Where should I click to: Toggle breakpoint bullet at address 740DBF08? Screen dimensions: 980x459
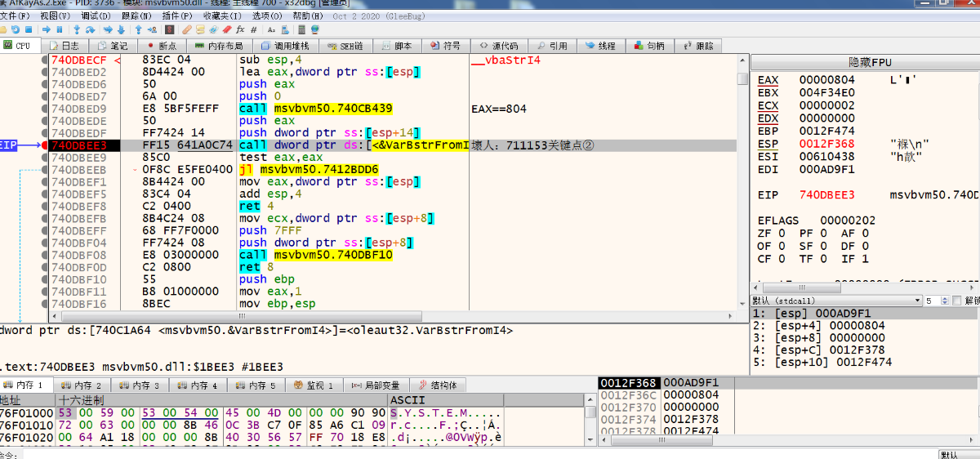[x=45, y=255]
